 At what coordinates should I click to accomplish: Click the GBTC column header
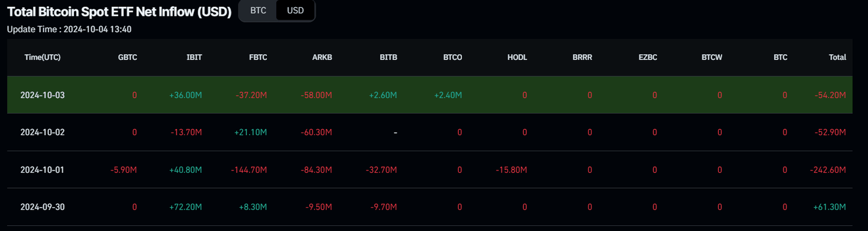pos(127,57)
